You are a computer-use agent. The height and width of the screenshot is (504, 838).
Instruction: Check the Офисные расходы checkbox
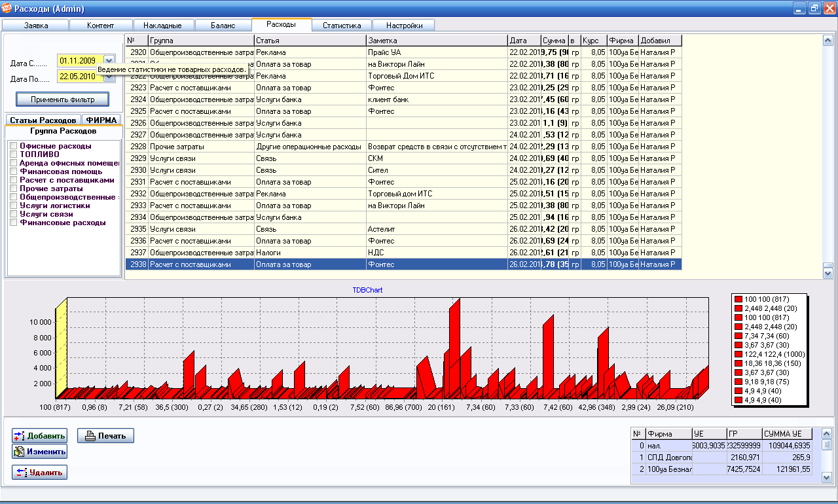(x=13, y=146)
